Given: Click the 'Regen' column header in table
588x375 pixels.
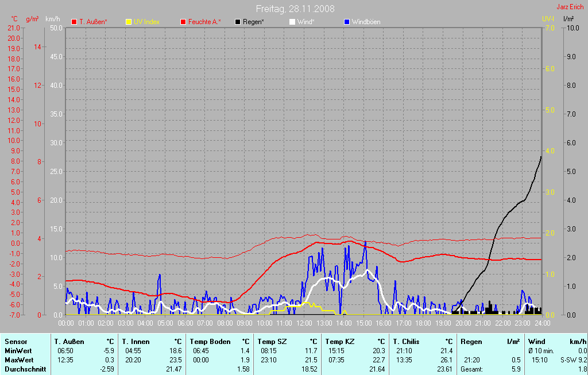Looking at the screenshot, I should tap(471, 342).
